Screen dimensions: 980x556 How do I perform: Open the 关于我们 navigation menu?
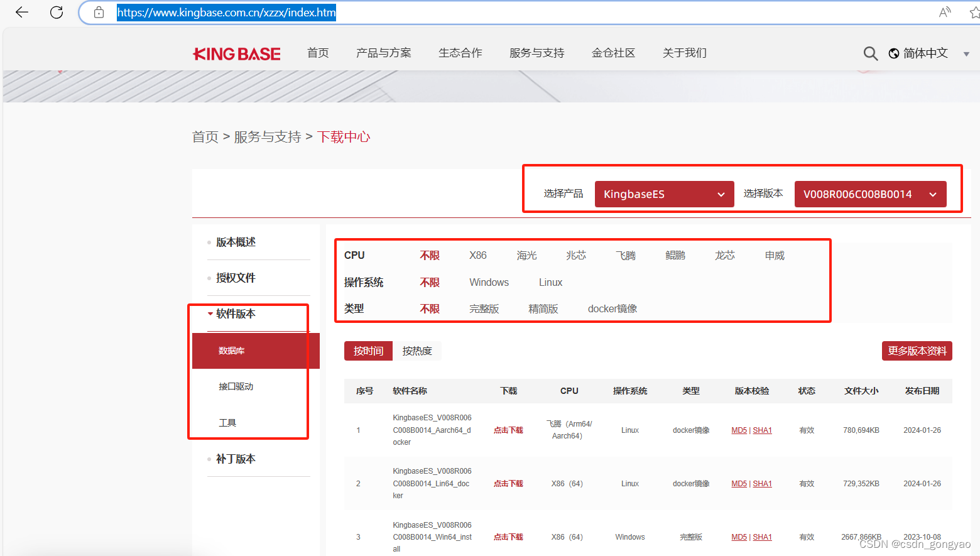tap(685, 53)
